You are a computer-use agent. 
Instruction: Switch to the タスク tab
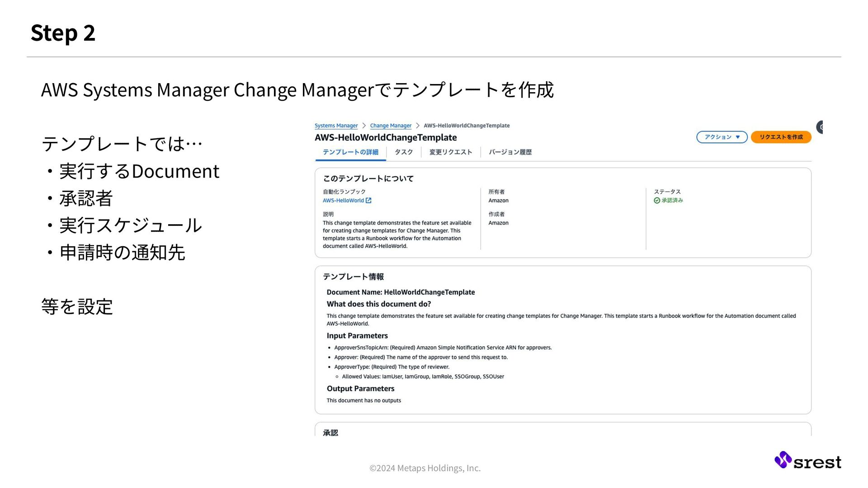[403, 152]
